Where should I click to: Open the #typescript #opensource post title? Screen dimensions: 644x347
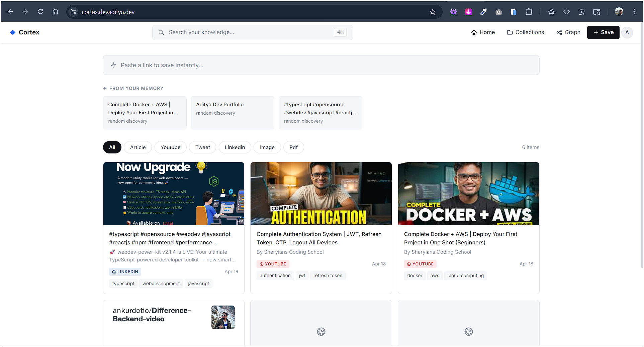click(170, 238)
